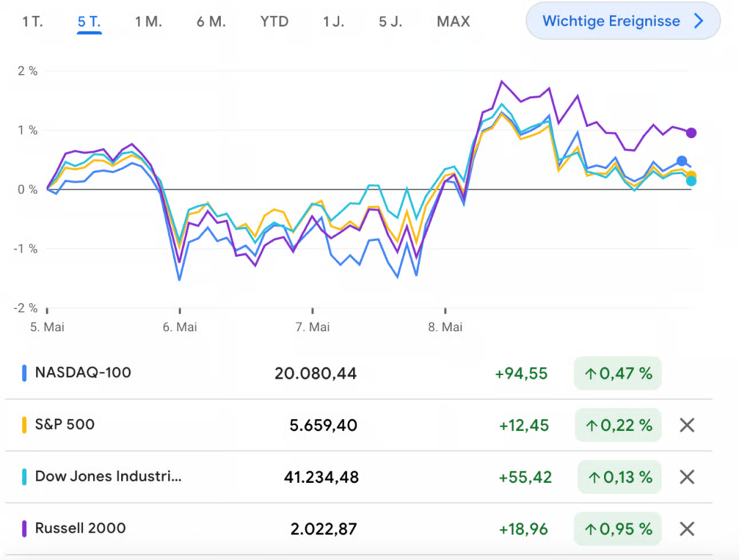Click the blue NASDAQ-100 chart endpoint dot
Screen dimensions: 739x560
[x=682, y=161]
